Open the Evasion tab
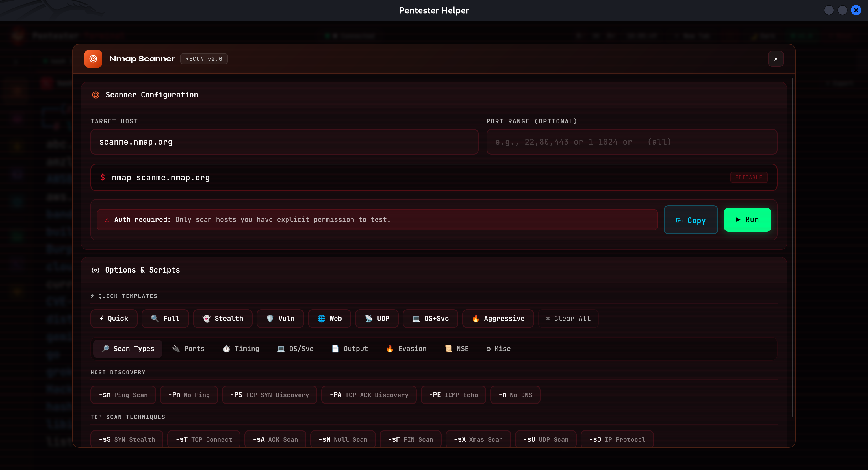Screen dimensions: 868x470 pos(406,349)
